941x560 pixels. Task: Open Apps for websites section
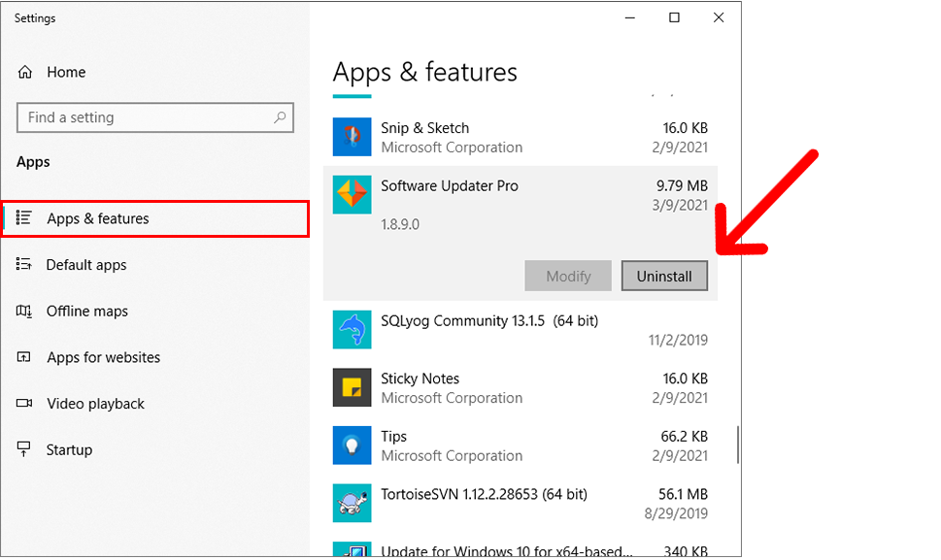click(x=103, y=357)
